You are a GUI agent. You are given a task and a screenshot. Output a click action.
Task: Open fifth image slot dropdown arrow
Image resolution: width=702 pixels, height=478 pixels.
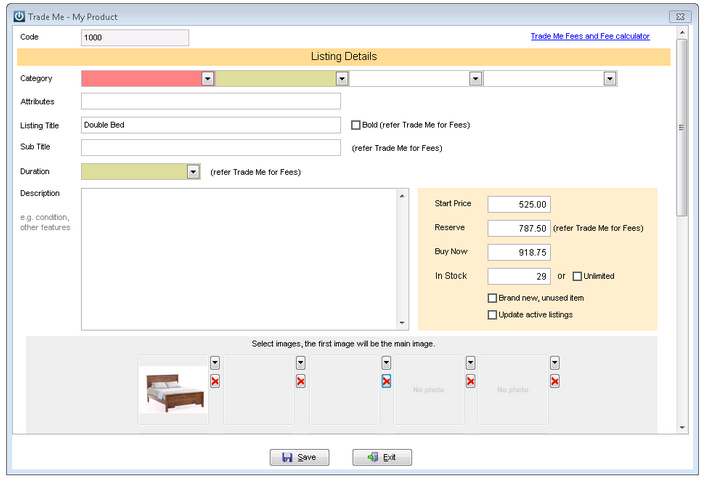click(555, 363)
